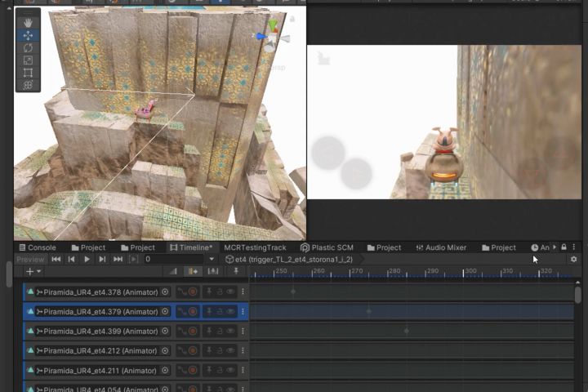Viewport: 588px width, 392px height.
Task: Select the Hand view tool
Action: coord(28,23)
